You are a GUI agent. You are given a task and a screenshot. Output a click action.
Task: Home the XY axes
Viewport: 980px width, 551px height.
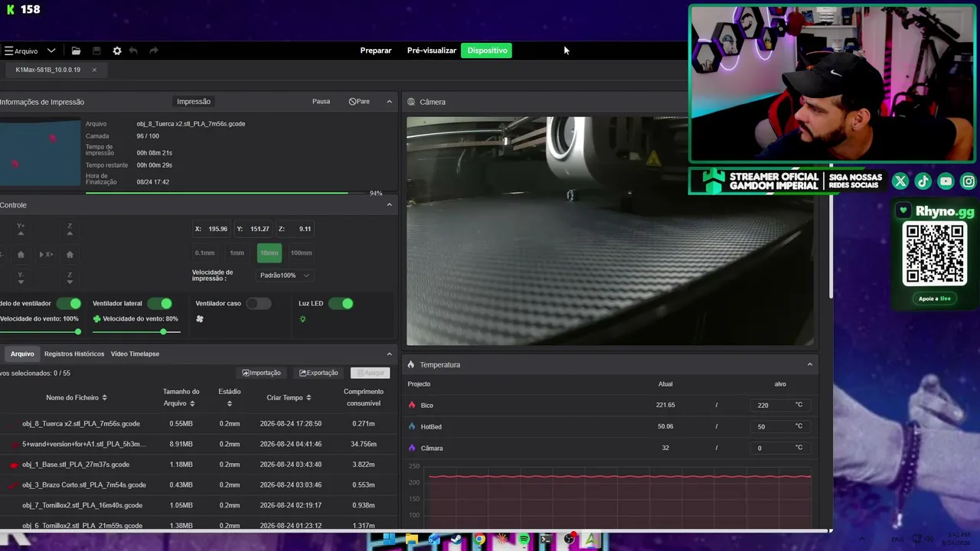21,254
